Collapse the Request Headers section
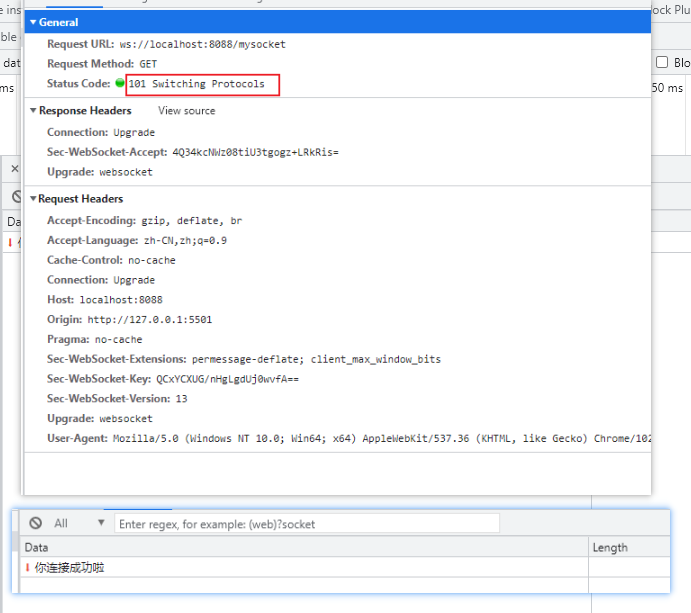Screen dimensions: 691x613 [33, 199]
